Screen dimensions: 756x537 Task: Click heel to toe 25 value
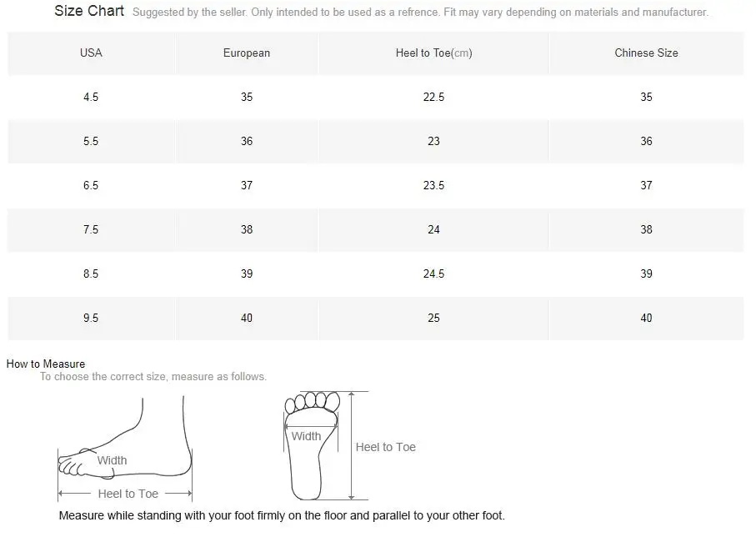point(433,318)
